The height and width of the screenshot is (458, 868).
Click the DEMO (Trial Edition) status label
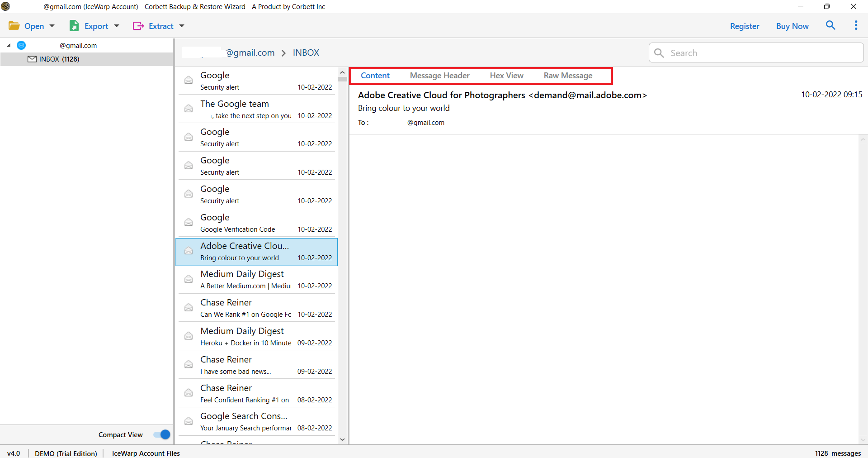coord(66,453)
